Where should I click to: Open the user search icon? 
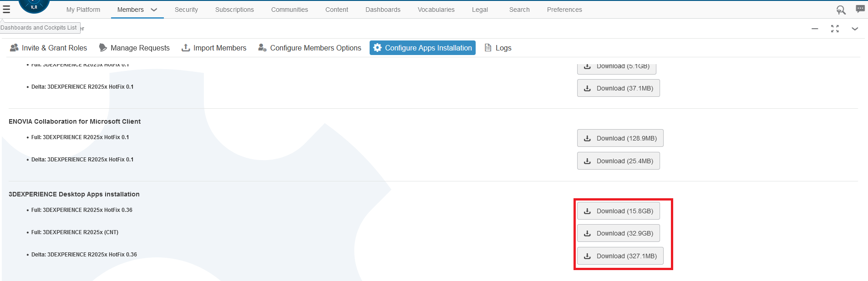(x=841, y=10)
